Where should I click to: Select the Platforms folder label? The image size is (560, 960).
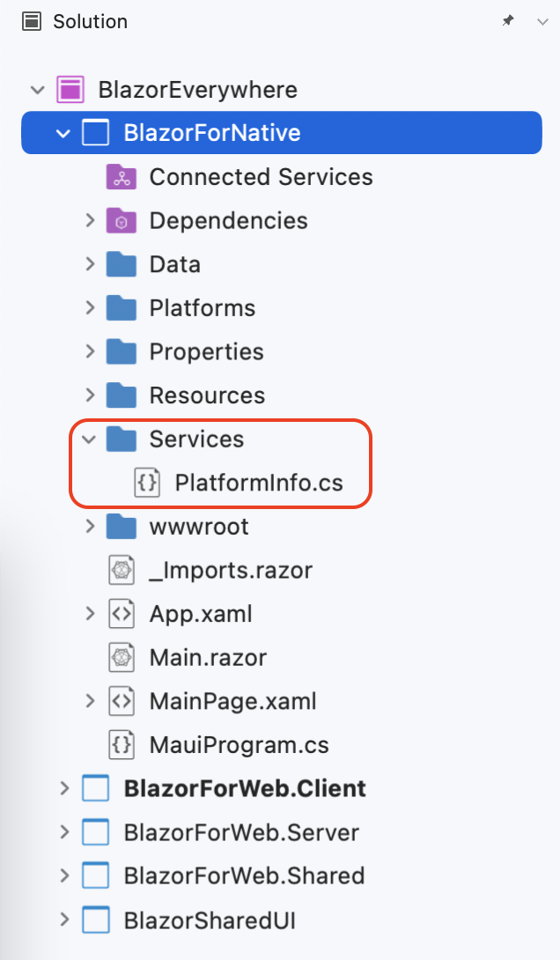pyautogui.click(x=203, y=308)
